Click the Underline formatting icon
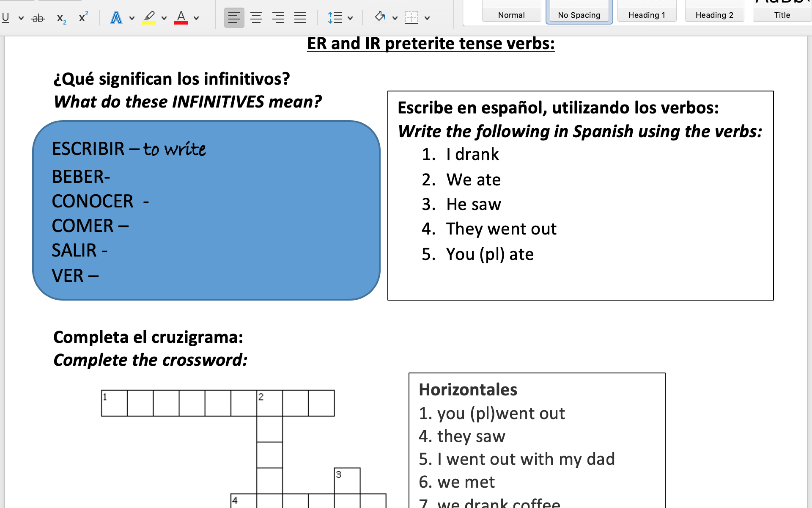Viewport: 812px width, 508px height. coord(5,18)
